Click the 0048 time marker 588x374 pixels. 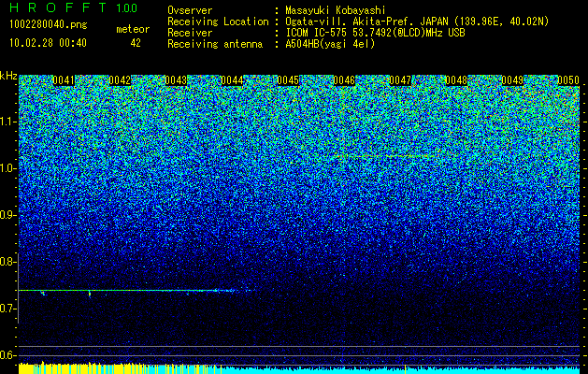point(456,80)
